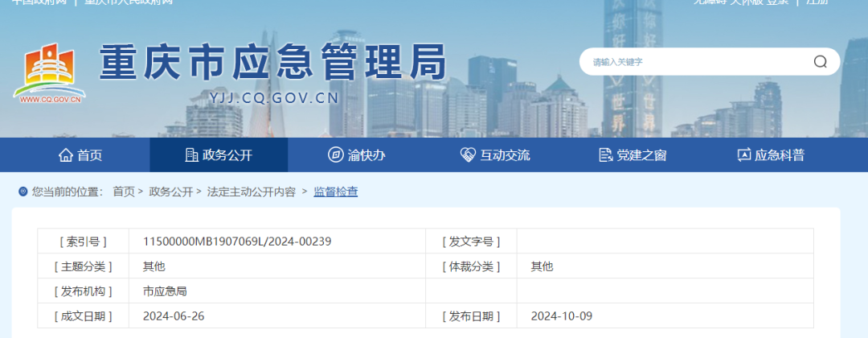
Task: Click the [ 发布日期 ] label cell
Action: click(471, 315)
